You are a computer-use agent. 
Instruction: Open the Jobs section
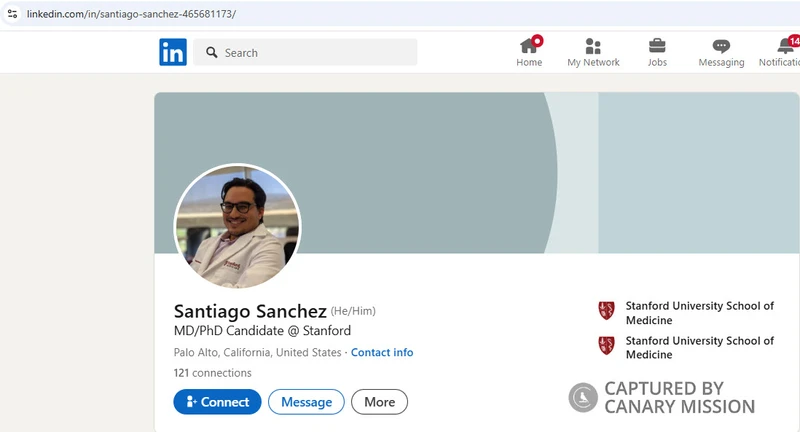pos(657,52)
